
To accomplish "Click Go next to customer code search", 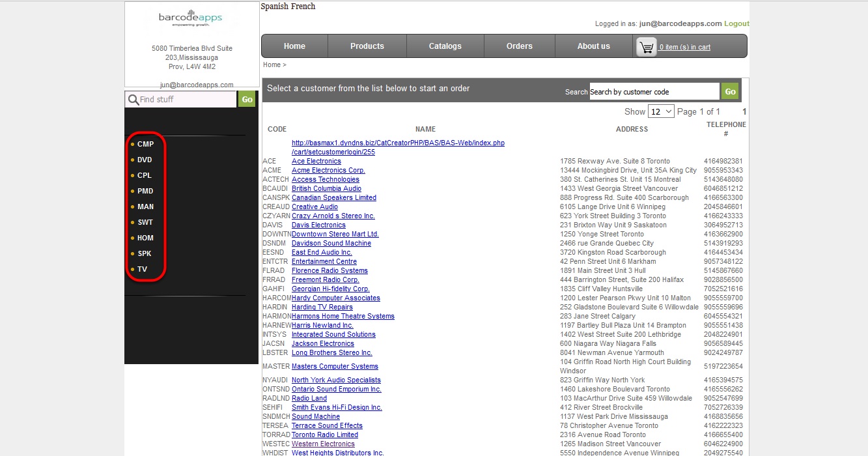I will [730, 92].
